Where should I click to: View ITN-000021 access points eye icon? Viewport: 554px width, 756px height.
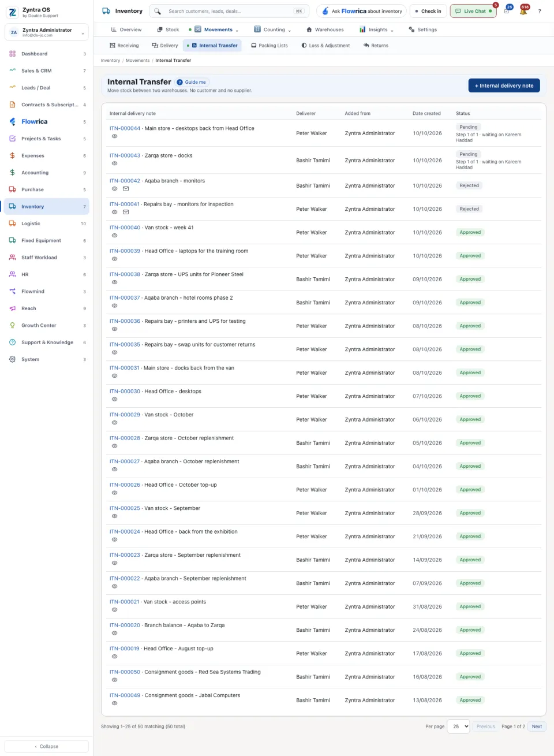114,610
